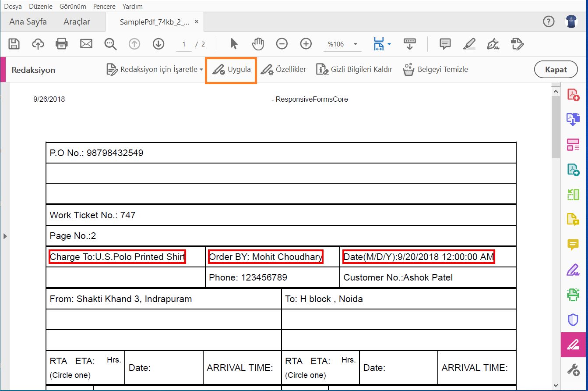Click Uygula to apply redactions
The width and height of the screenshot is (588, 391).
click(x=231, y=70)
